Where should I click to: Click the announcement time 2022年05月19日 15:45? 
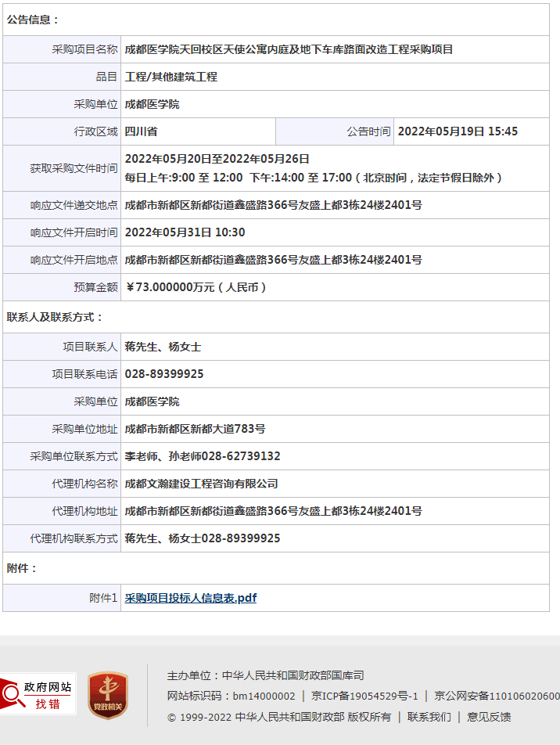coord(458,131)
